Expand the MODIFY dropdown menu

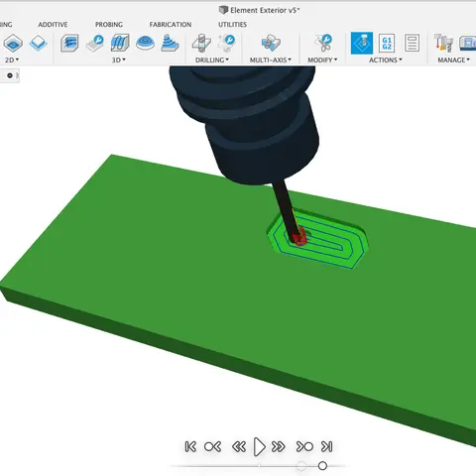coord(322,59)
